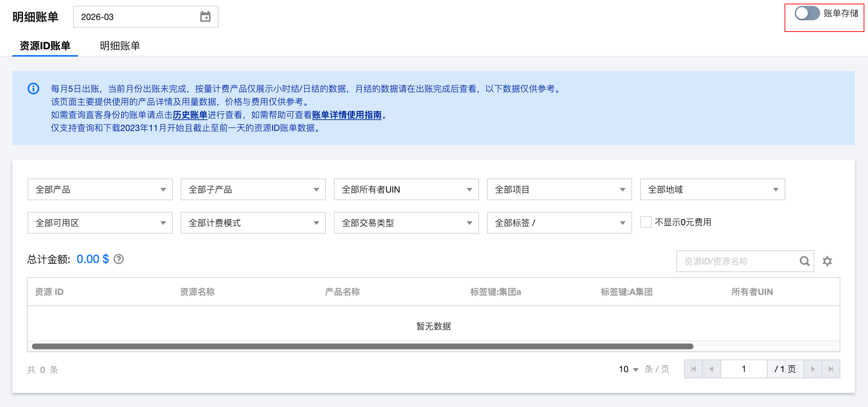Open the 账单详情使用指南 link

(x=347, y=115)
